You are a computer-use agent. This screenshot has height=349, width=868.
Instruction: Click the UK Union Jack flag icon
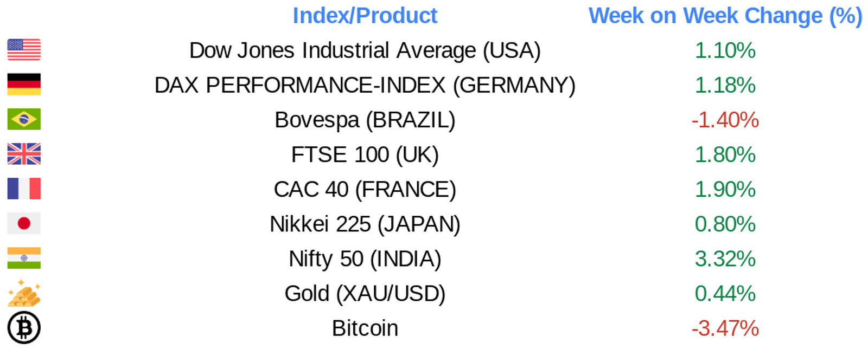pos(24,154)
